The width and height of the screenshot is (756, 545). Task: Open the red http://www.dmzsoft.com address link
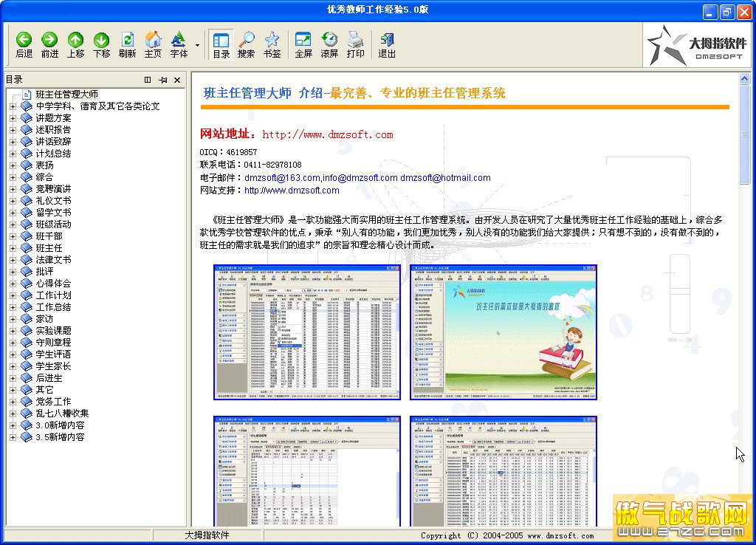click(x=327, y=134)
